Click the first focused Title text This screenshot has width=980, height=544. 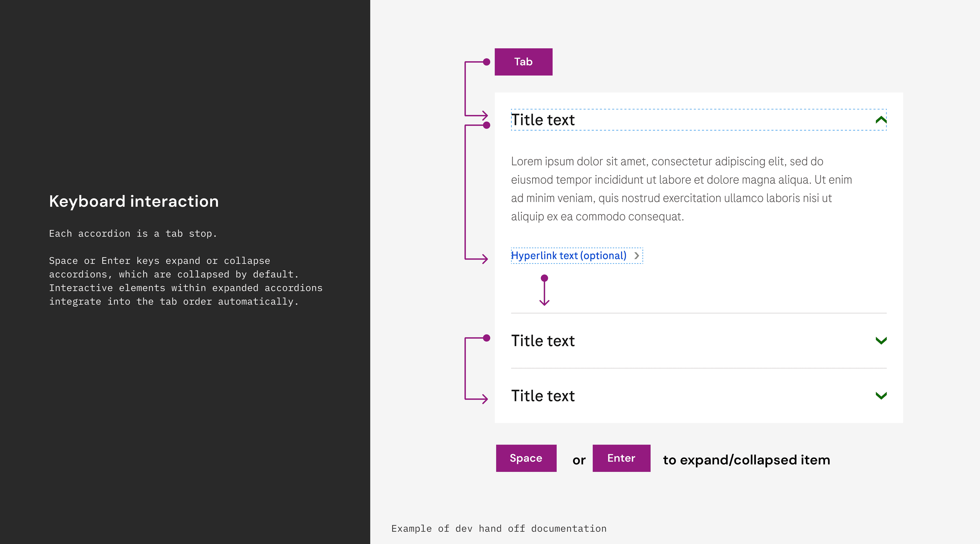542,120
